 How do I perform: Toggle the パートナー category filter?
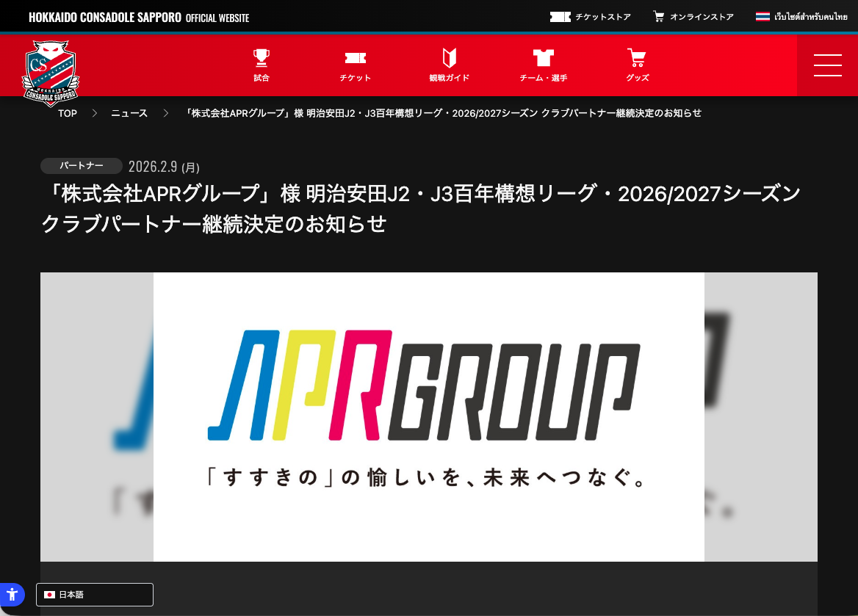81,165
